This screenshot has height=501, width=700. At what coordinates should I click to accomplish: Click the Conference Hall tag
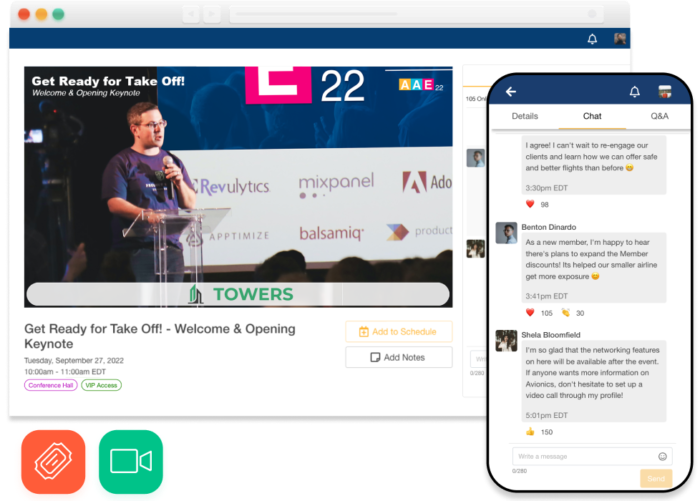50,385
